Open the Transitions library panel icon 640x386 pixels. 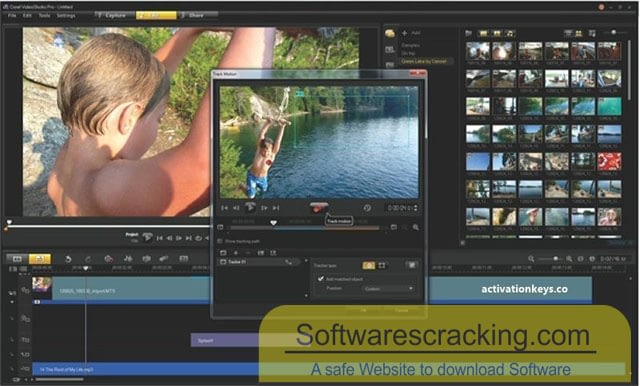click(x=390, y=49)
